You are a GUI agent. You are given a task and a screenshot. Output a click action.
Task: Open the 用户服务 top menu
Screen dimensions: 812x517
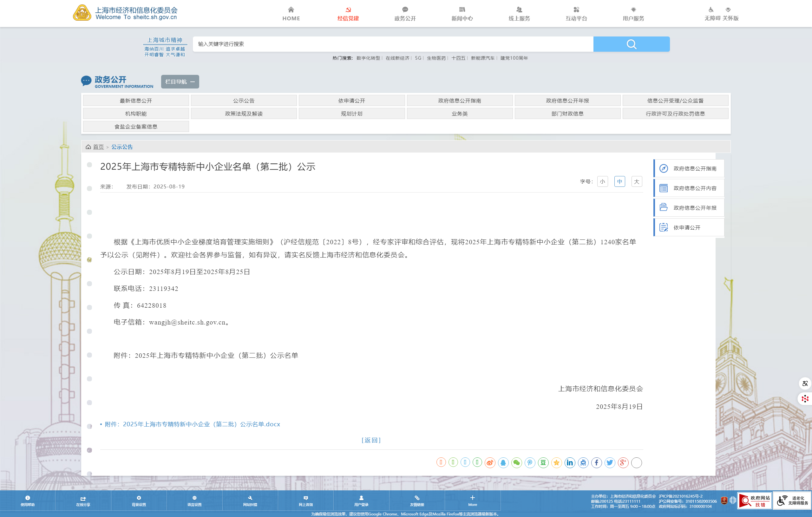(x=633, y=14)
